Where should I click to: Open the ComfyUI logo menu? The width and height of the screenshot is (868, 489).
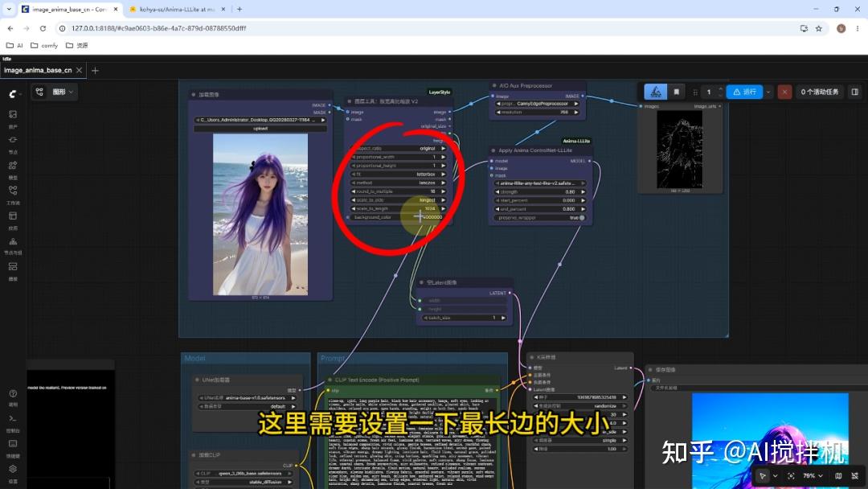[13, 94]
